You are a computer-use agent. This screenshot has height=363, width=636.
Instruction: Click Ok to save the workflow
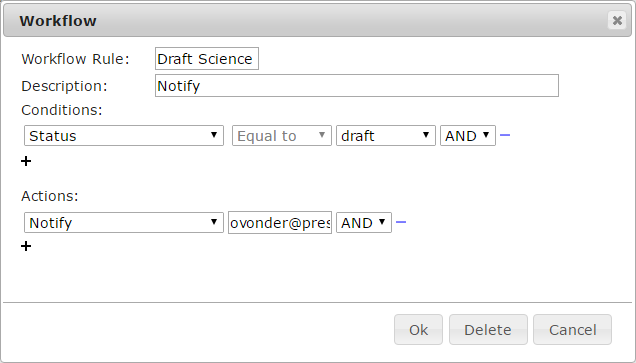click(418, 329)
